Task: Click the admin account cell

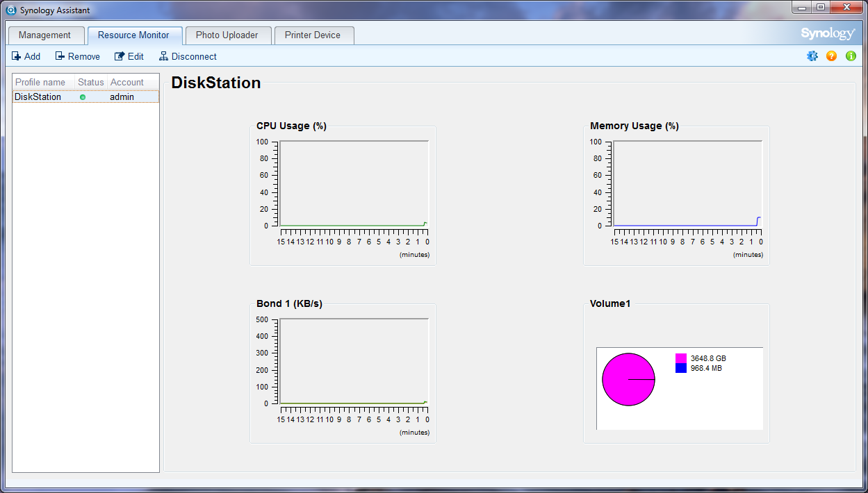Action: (122, 97)
